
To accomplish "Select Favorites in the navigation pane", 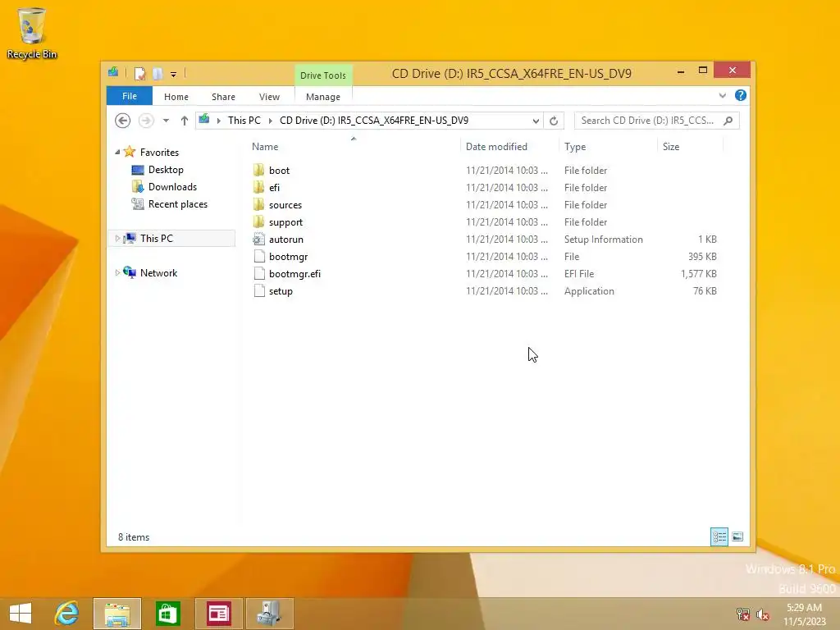I will coord(159,152).
